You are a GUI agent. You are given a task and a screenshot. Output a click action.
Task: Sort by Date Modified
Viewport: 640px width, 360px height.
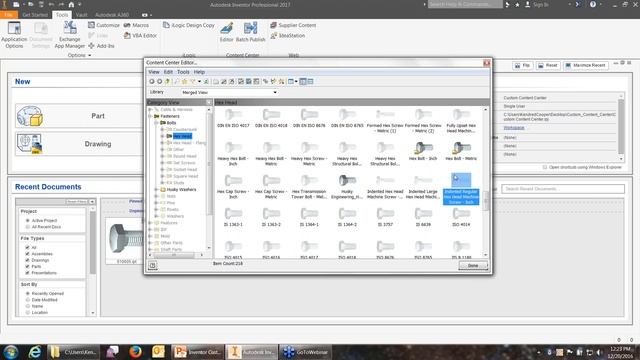click(28, 300)
